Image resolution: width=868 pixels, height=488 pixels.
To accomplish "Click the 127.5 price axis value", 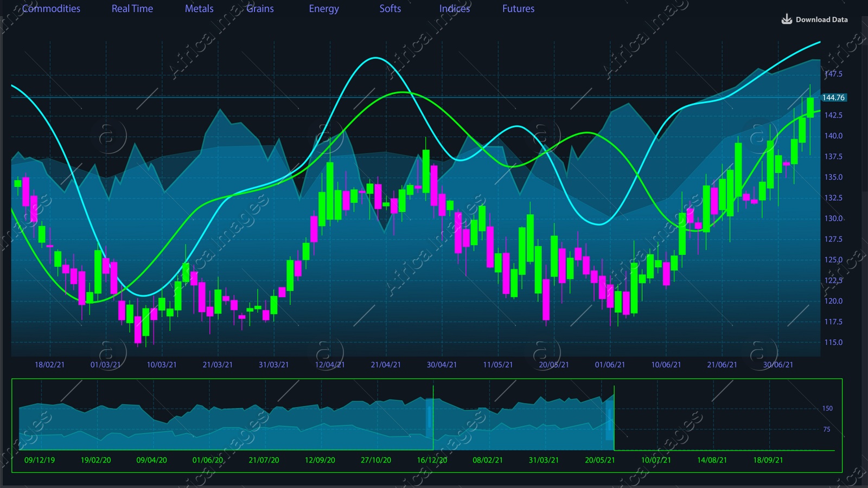I will pyautogui.click(x=833, y=239).
